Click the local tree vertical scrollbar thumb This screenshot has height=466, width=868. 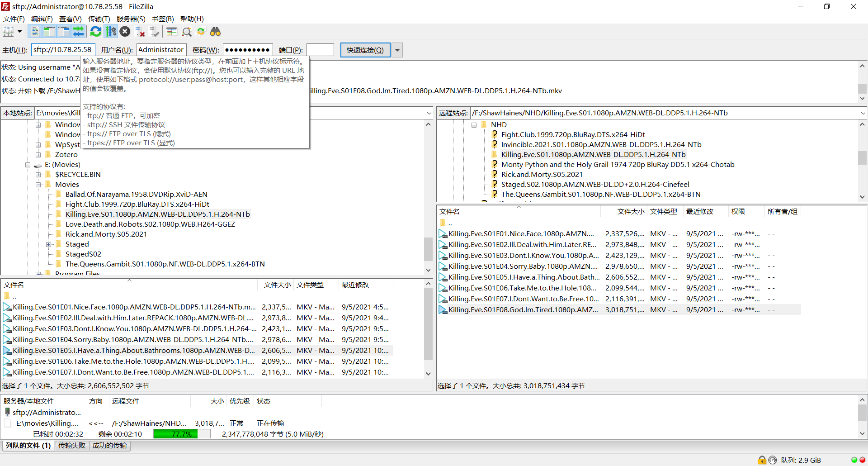click(428, 249)
